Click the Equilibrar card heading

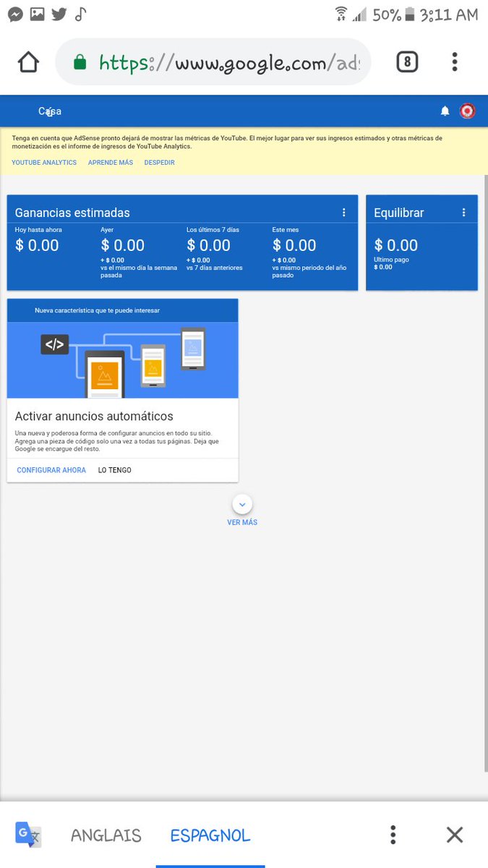pos(399,213)
